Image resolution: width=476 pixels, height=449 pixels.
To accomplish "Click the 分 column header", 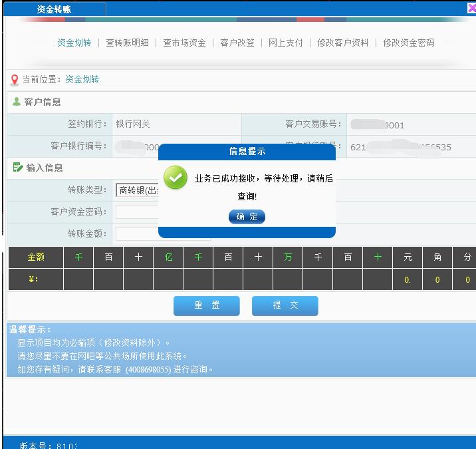I will point(466,257).
